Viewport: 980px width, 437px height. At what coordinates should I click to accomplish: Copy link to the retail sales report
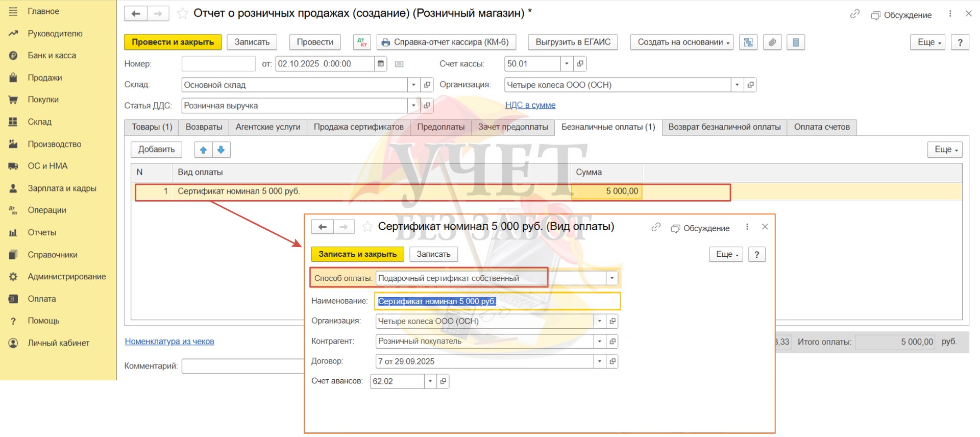[855, 14]
